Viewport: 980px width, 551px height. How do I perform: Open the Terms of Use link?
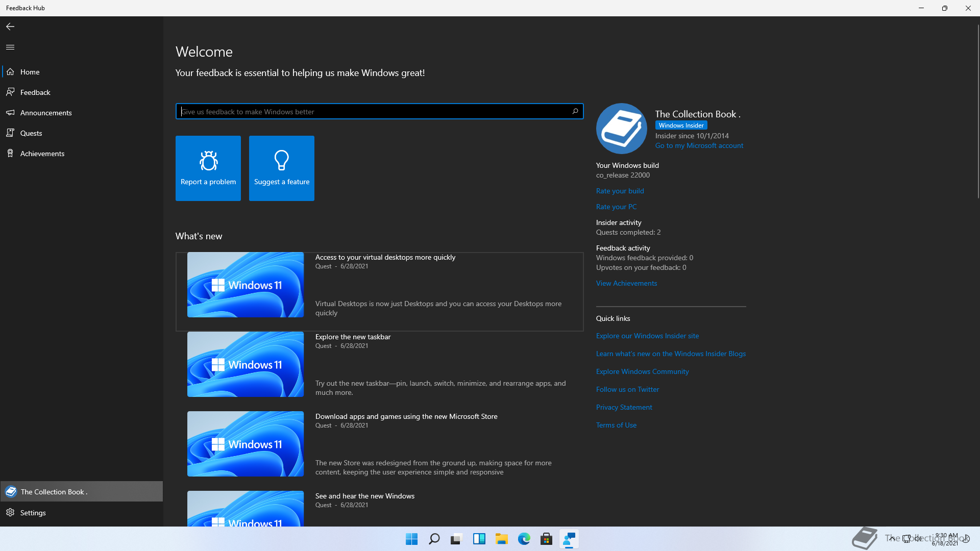click(x=617, y=425)
